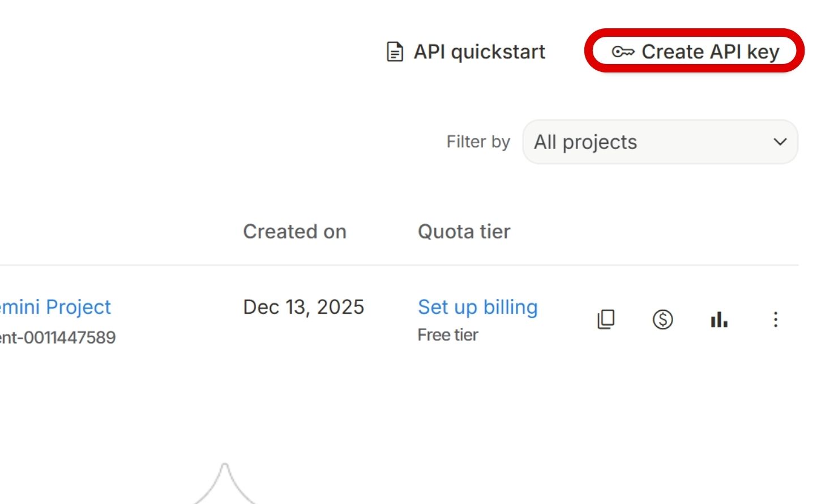Click the Dec 13, 2025 creation date
This screenshot has height=504, width=821.
(303, 307)
